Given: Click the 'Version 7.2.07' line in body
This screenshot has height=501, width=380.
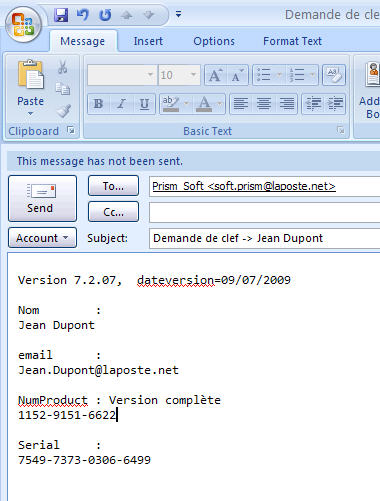Looking at the screenshot, I should [154, 280].
